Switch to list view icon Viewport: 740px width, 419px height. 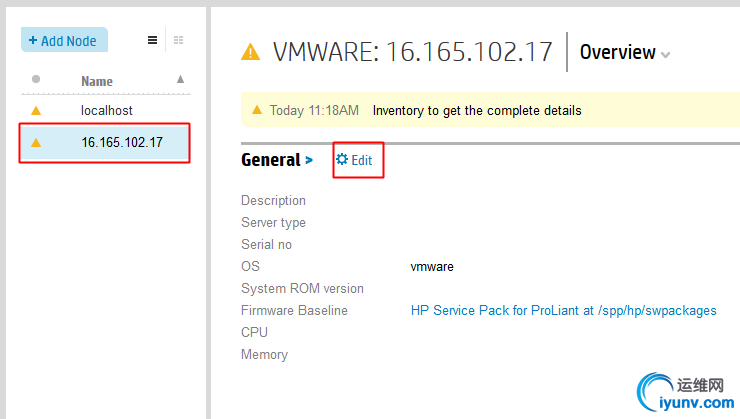pos(153,41)
